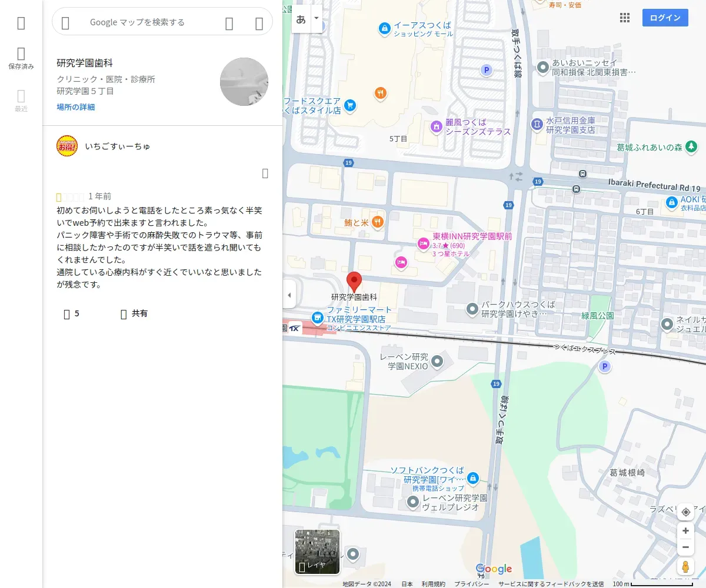Click the 1-star rating in the review

[x=71, y=197]
